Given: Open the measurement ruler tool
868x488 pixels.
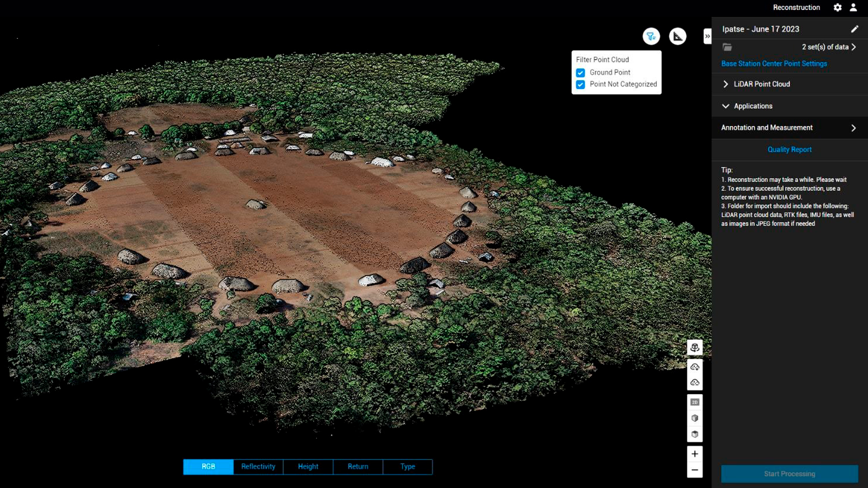Looking at the screenshot, I should pyautogui.click(x=677, y=36).
